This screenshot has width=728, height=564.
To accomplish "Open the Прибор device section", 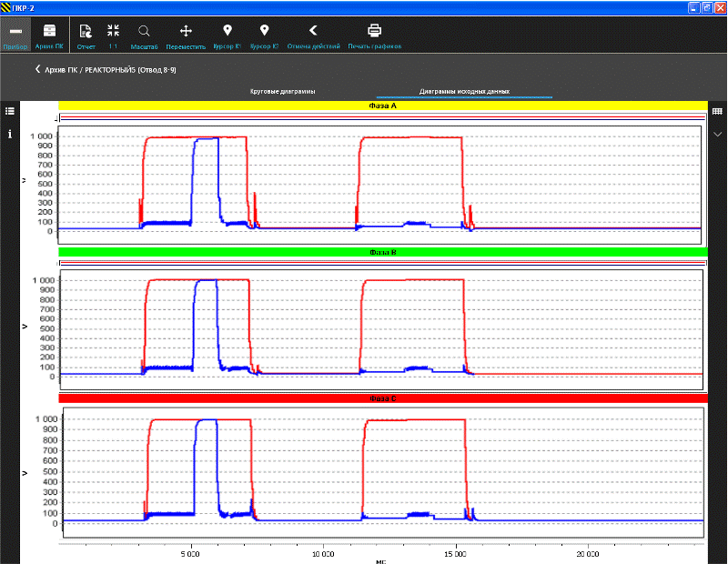I will pyautogui.click(x=15, y=35).
